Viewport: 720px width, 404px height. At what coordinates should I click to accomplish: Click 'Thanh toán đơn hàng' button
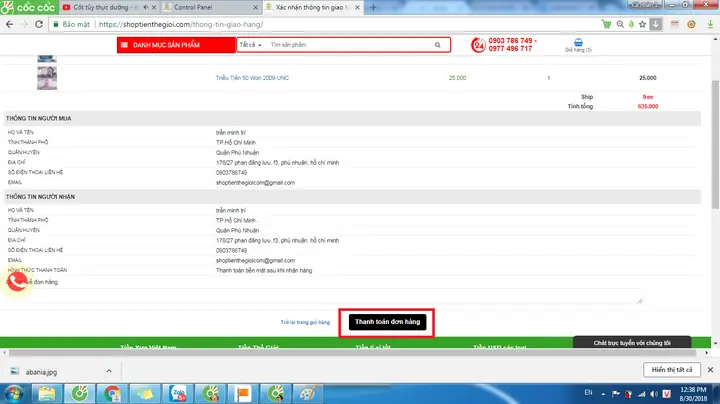coord(387,322)
